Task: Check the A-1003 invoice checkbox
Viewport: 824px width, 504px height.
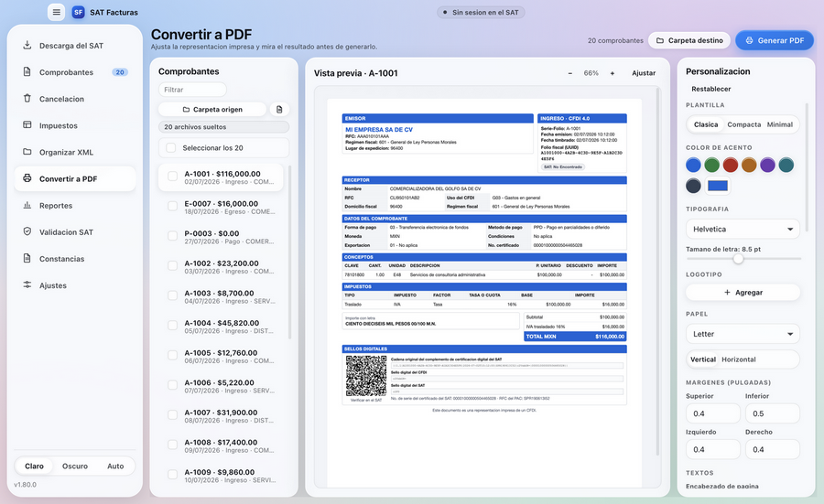Action: (x=172, y=296)
